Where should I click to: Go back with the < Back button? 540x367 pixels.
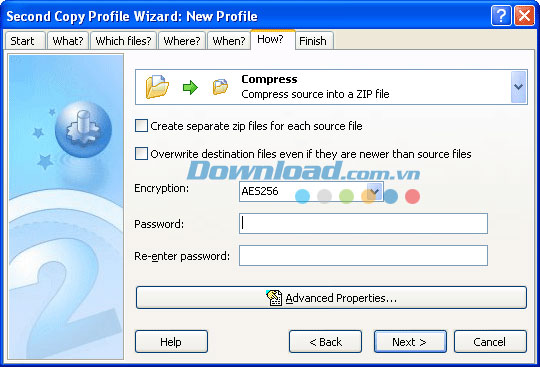click(x=325, y=342)
